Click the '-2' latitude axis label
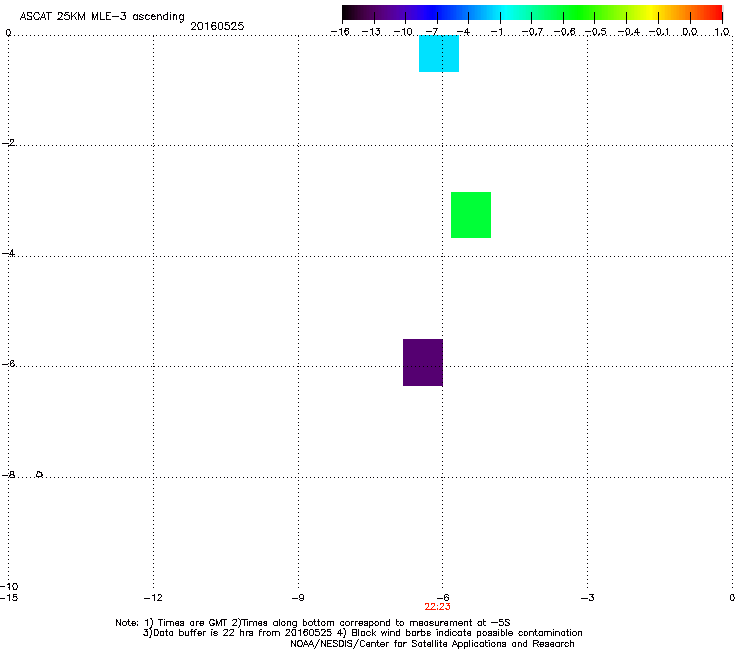The width and height of the screenshot is (740, 650). pos(8,143)
